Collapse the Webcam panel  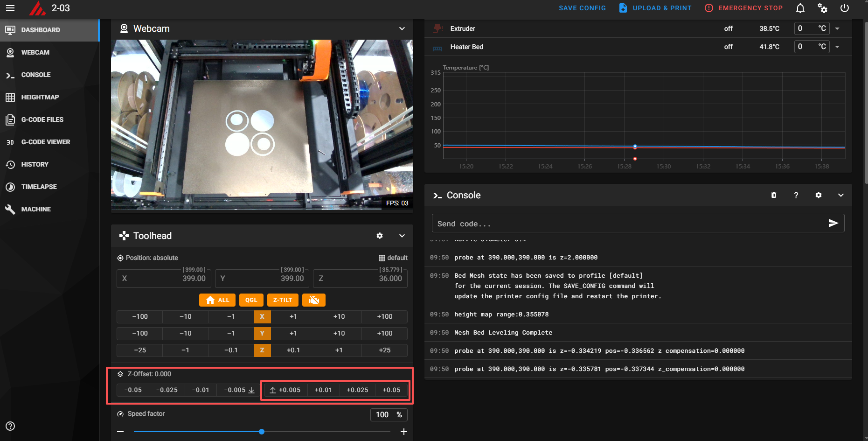click(x=402, y=28)
